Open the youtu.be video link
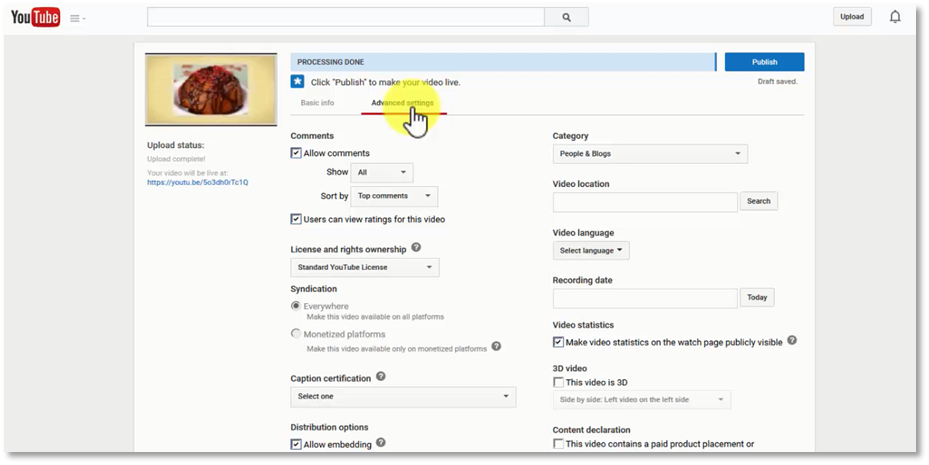 (198, 182)
